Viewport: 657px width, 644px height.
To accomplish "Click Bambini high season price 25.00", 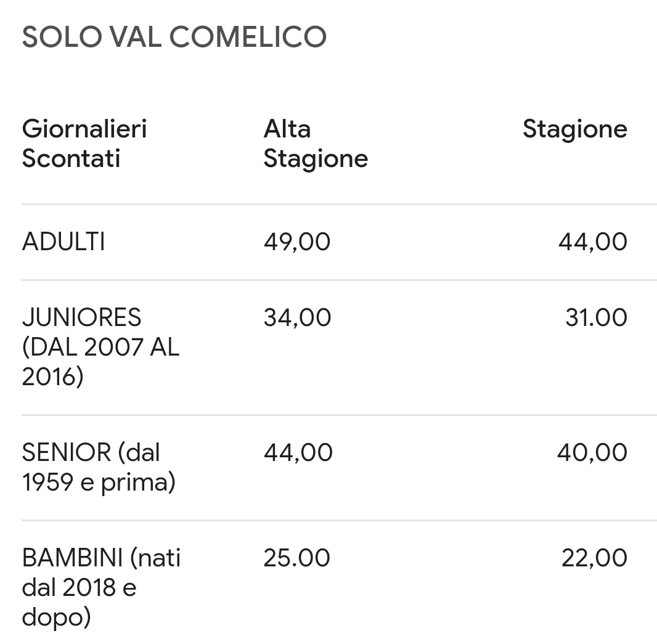I will [296, 558].
